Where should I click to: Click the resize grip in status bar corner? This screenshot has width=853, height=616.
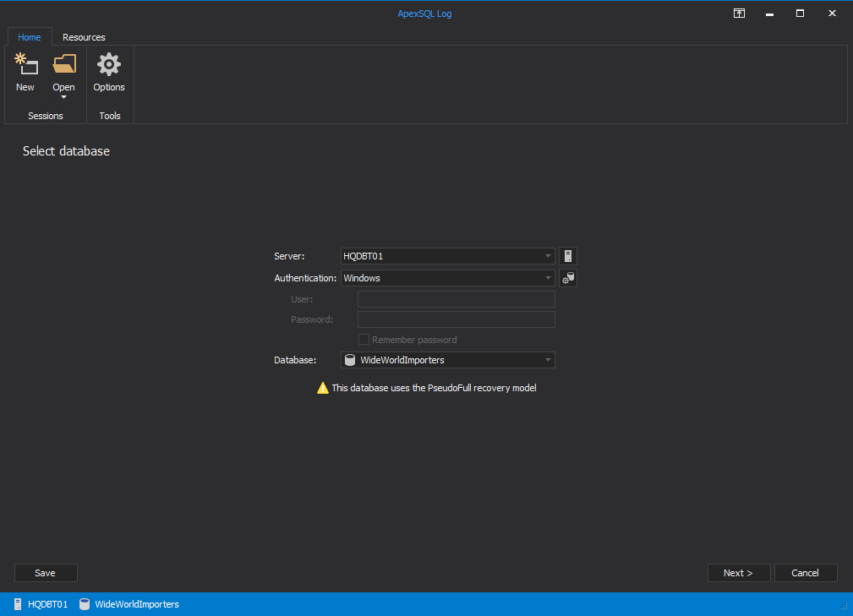click(844, 606)
